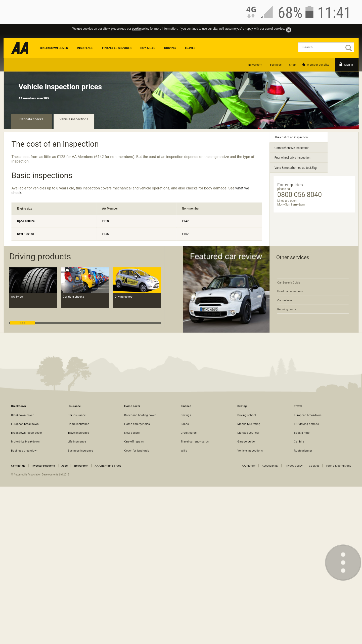Switch to the Vehicle inspections tab
This screenshot has height=644, width=362.
tap(74, 121)
